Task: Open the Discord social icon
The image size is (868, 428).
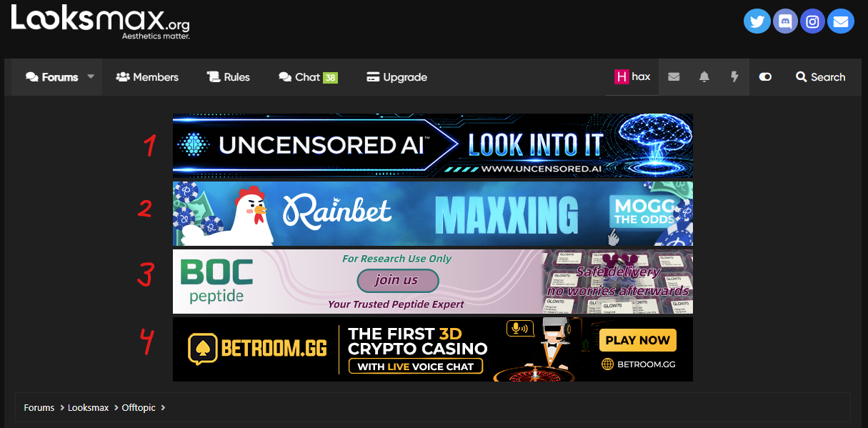Action: [785, 21]
